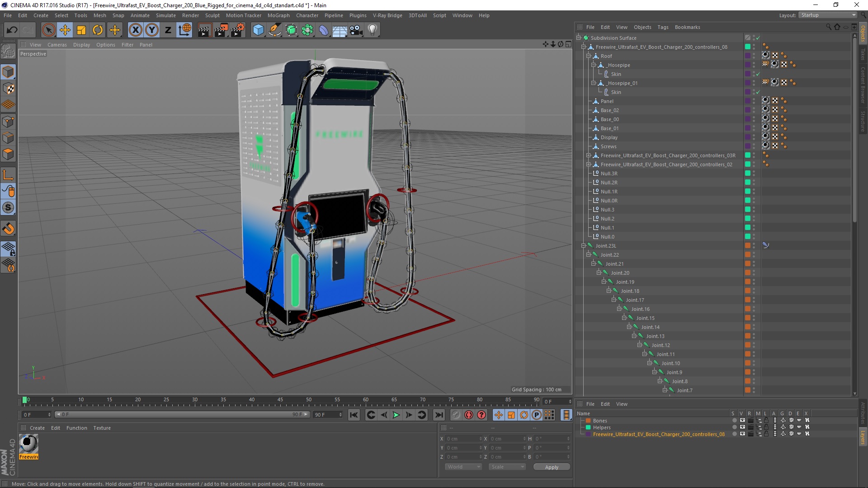This screenshot has width=868, height=488.
Task: Toggle X axis lock
Action: pyautogui.click(x=135, y=30)
